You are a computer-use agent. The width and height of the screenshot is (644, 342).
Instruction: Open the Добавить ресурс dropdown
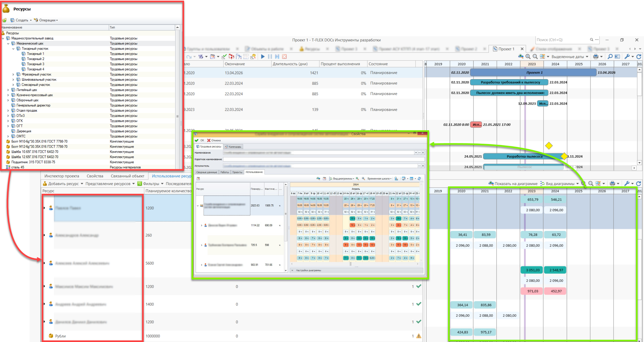63,184
